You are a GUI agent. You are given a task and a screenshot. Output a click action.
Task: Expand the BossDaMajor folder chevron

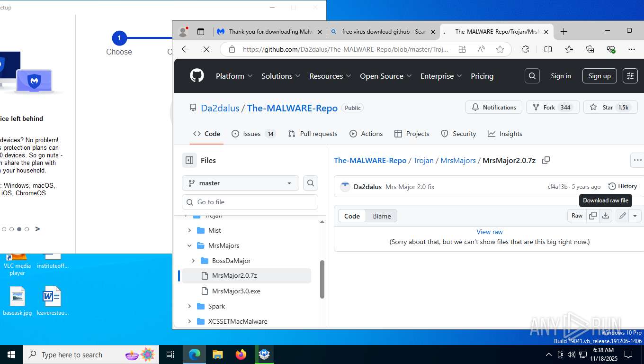pos(193,261)
